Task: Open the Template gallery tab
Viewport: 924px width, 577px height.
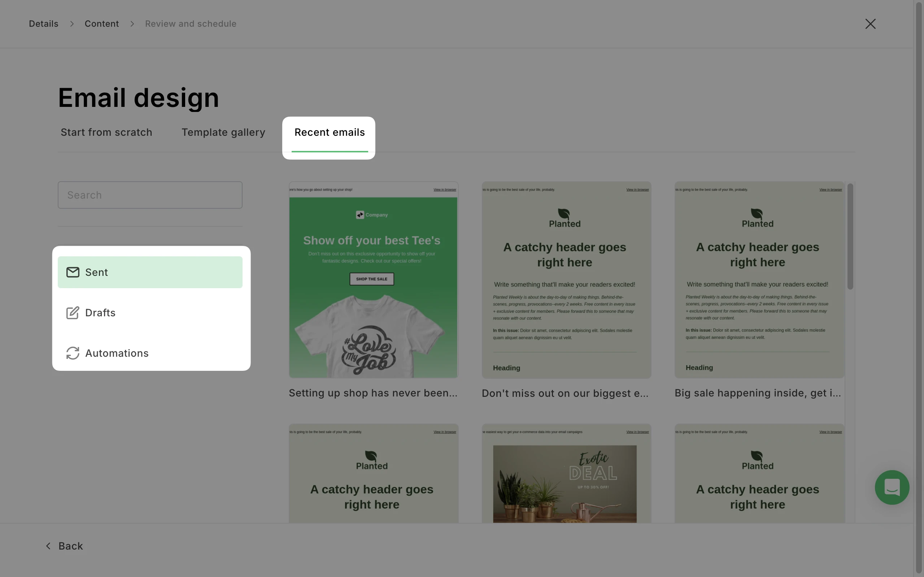Action: [x=223, y=133]
